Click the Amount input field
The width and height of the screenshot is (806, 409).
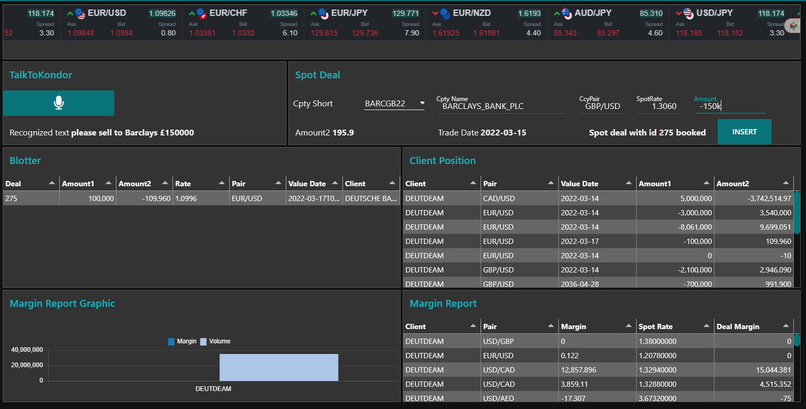click(730, 106)
